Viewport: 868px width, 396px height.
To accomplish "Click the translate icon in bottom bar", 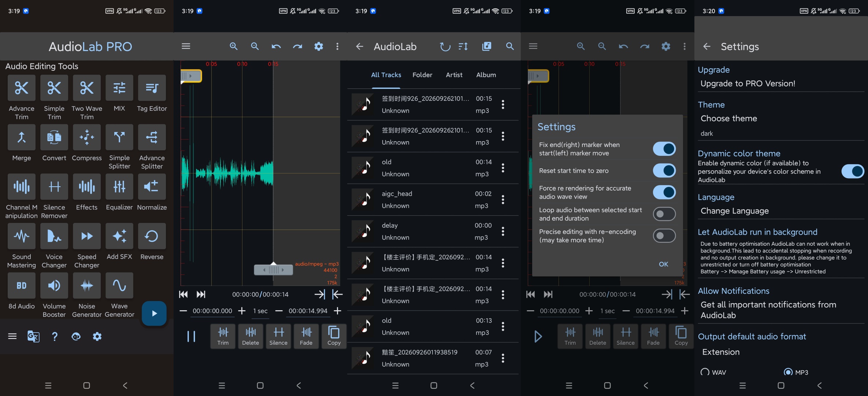I will (33, 336).
